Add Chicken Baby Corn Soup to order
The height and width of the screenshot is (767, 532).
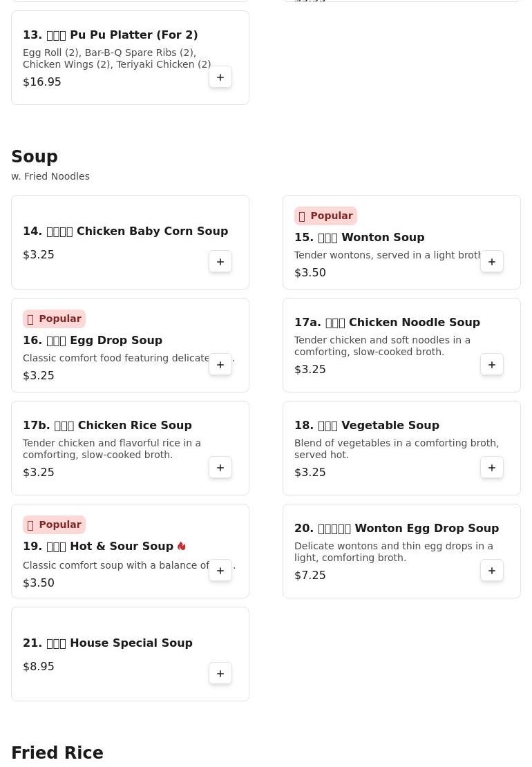tap(220, 262)
